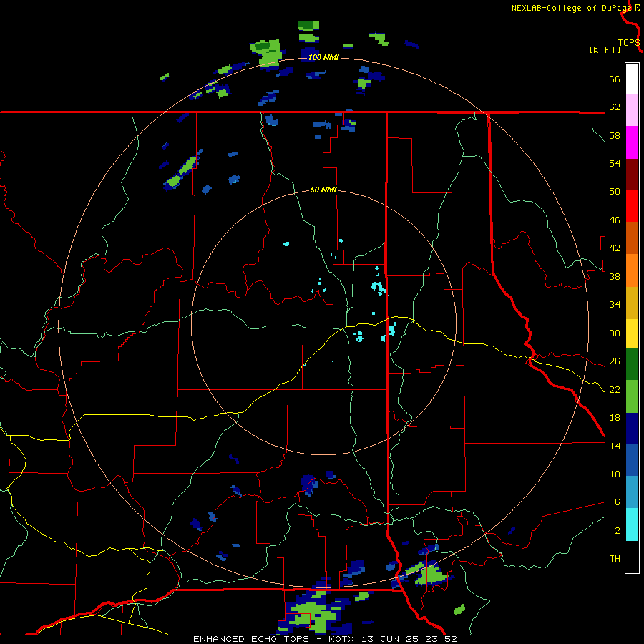Pick the cyan 6 kft legend swatch
The width and height of the screenshot is (644, 644).
(x=632, y=525)
